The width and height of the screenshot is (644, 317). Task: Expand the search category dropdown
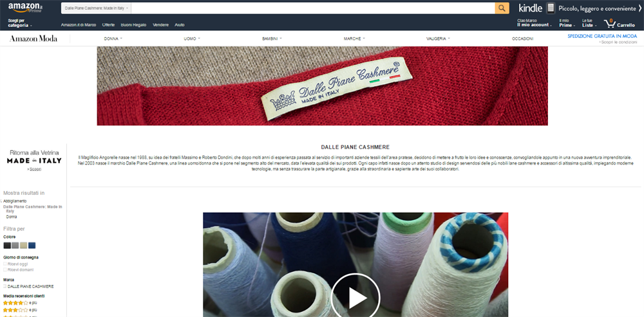(x=96, y=8)
